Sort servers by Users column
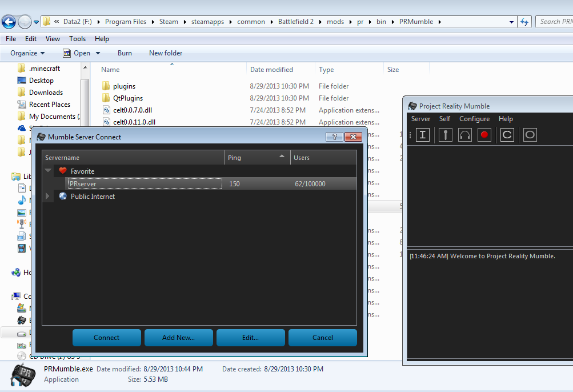This screenshot has width=573, height=392. coord(323,158)
